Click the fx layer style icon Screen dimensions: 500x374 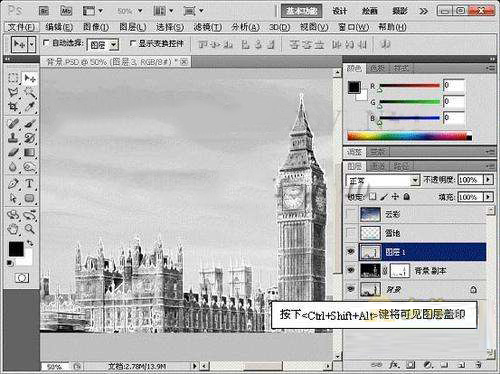click(394, 365)
